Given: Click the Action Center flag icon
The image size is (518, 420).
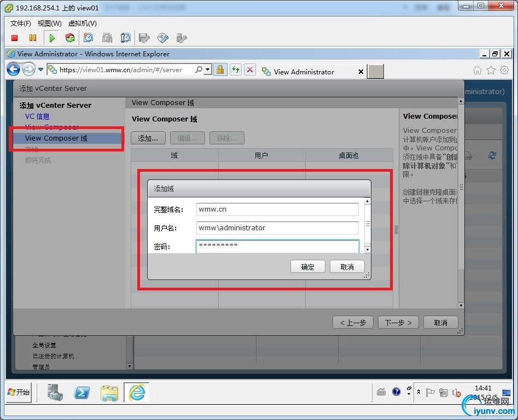Looking at the screenshot, I should 430,392.
